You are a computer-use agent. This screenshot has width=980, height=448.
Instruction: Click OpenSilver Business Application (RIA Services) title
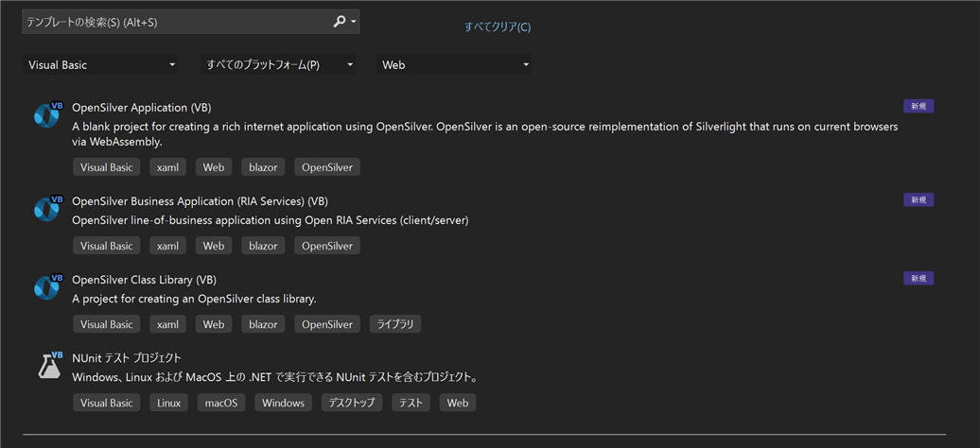tap(200, 201)
